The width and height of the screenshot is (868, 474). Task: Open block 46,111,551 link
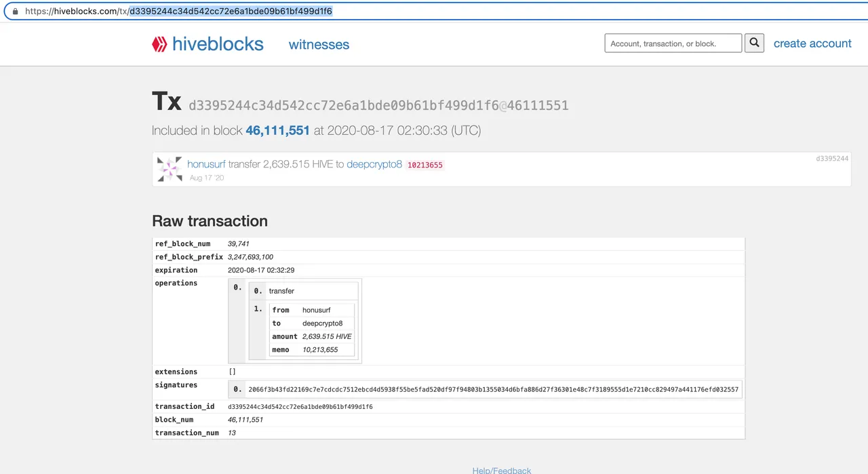(277, 130)
